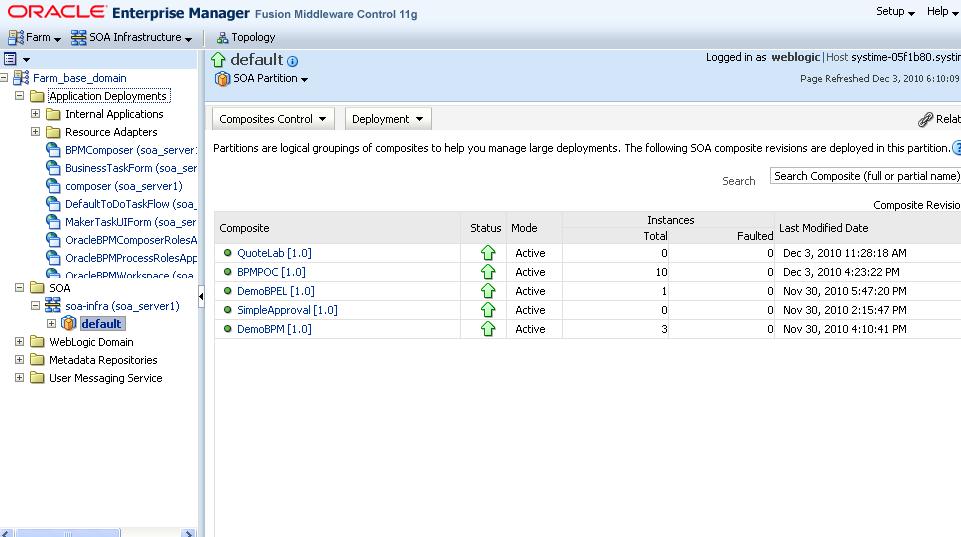961x537 pixels.
Task: Select the OracleBPMComposerRolesApp entry
Action: point(131,240)
